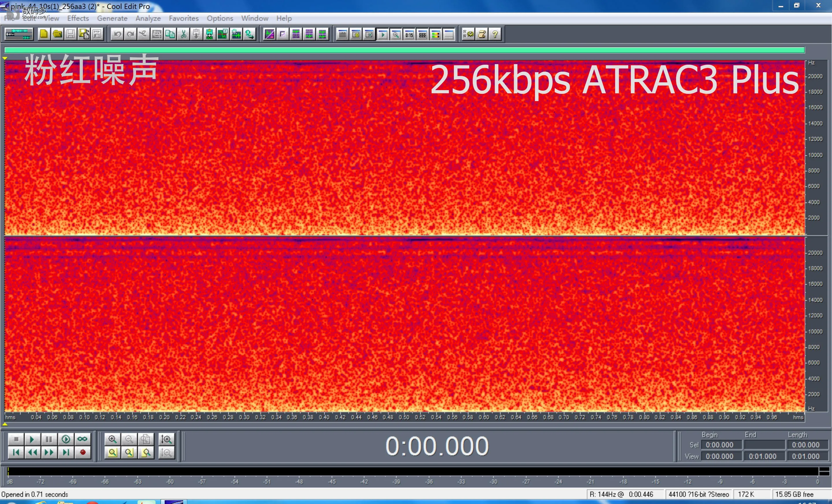The image size is (832, 504).
Task: Toggle the Status Bar visibility button
Action: click(448, 34)
